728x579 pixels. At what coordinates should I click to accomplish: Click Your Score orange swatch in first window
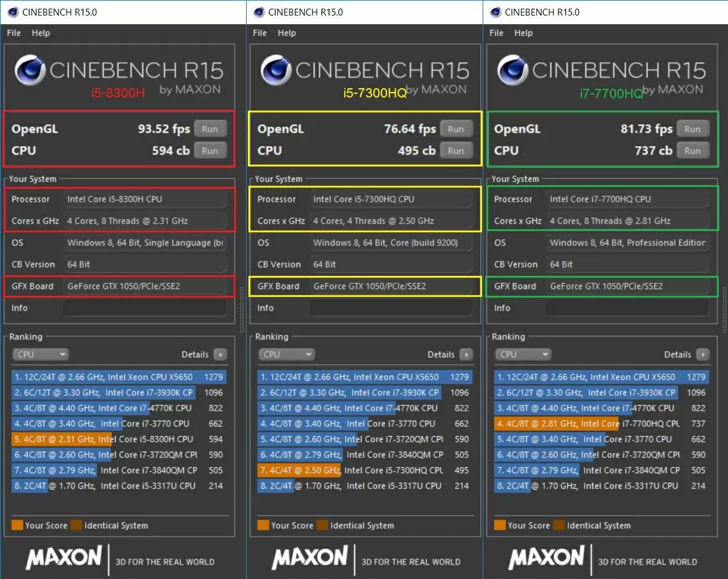[17, 525]
